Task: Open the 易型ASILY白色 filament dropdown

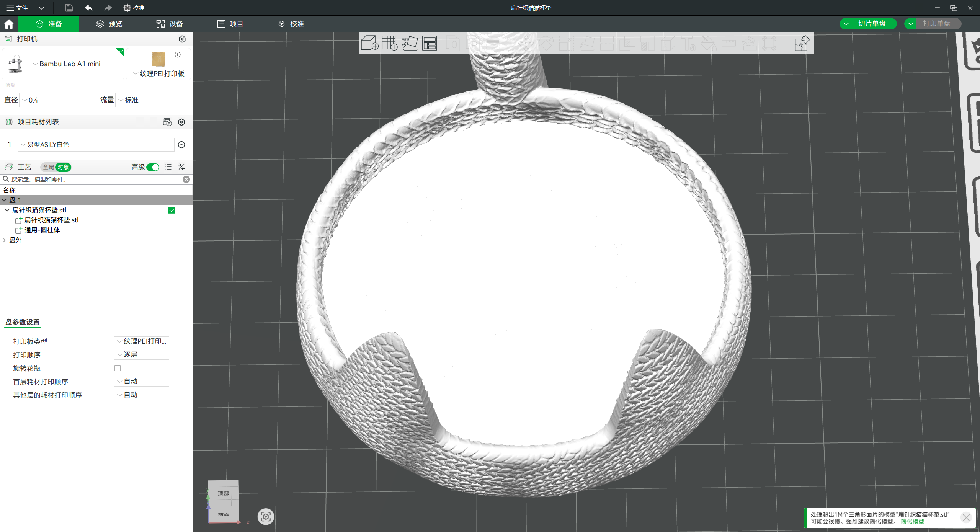Action: click(96, 145)
